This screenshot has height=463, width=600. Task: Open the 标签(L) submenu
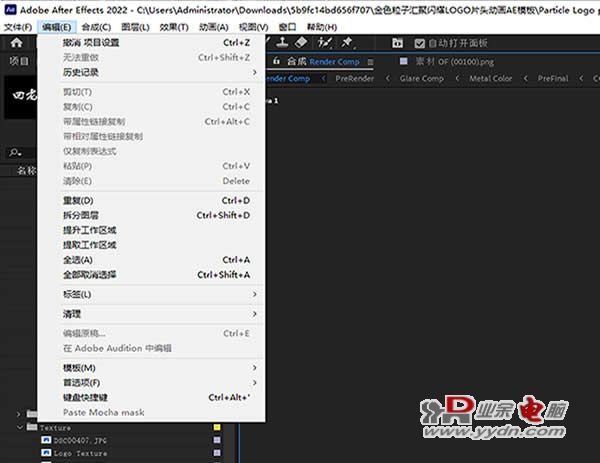coord(160,294)
